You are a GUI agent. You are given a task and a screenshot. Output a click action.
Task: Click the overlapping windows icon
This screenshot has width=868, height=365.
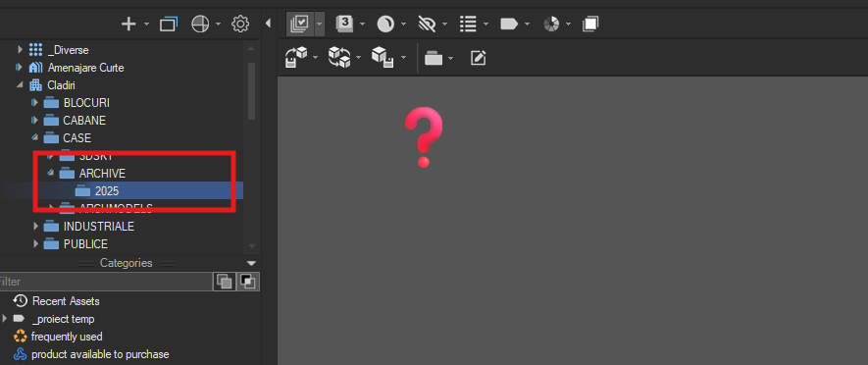(x=169, y=24)
